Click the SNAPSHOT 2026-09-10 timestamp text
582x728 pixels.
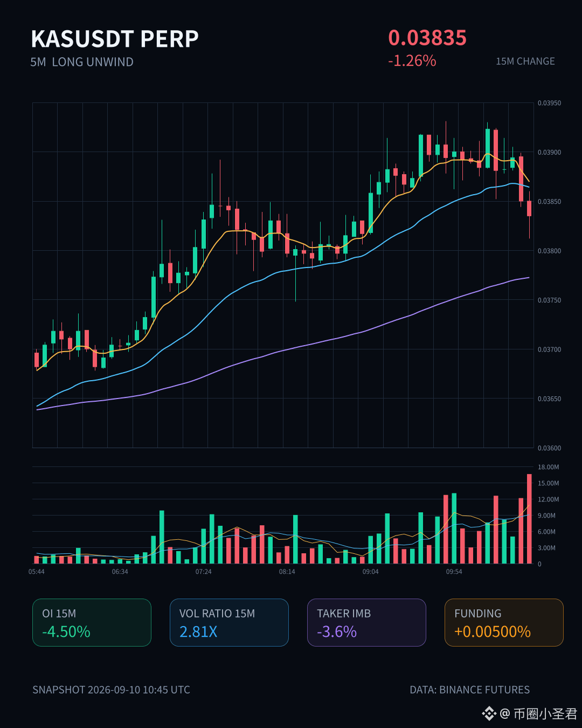pyautogui.click(x=111, y=690)
